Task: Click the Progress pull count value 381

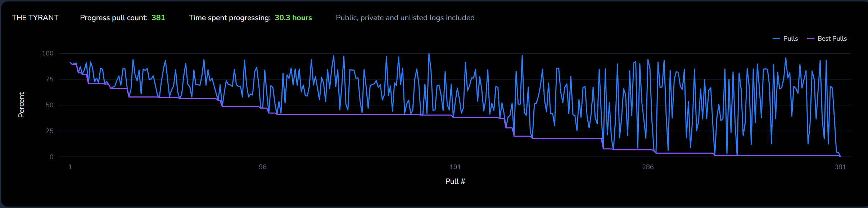Action: (x=158, y=18)
